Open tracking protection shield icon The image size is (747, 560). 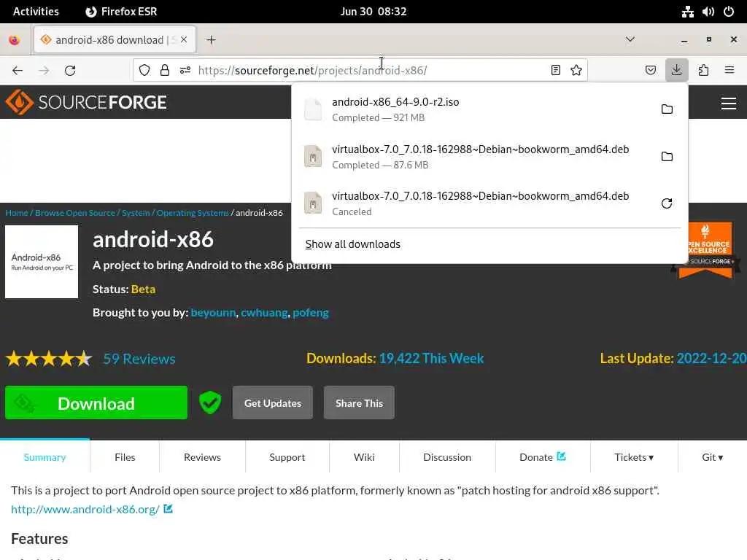[x=144, y=71]
